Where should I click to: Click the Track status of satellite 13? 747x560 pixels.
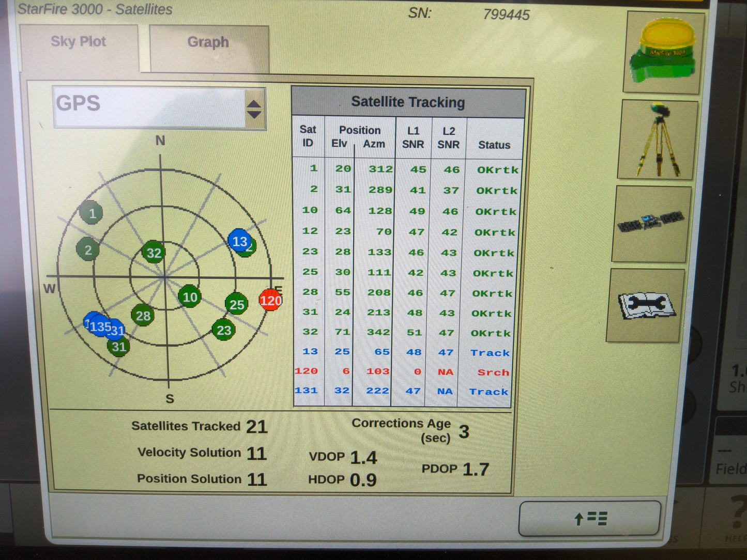(490, 353)
